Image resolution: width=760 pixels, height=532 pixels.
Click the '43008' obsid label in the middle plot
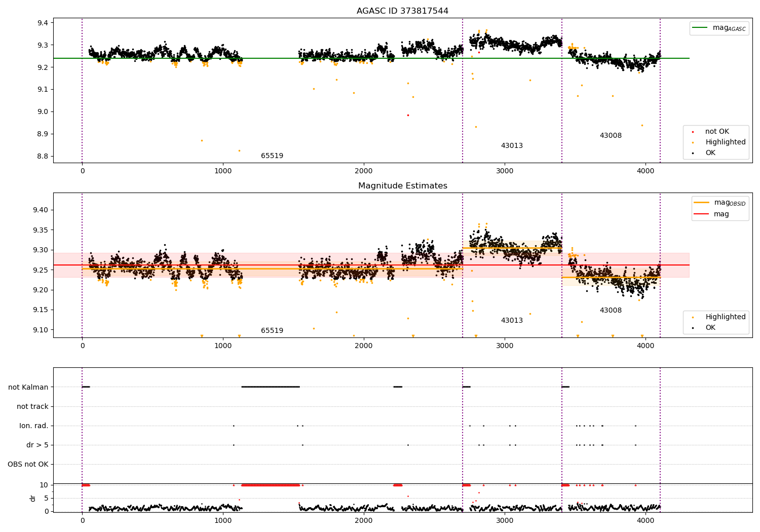click(611, 311)
